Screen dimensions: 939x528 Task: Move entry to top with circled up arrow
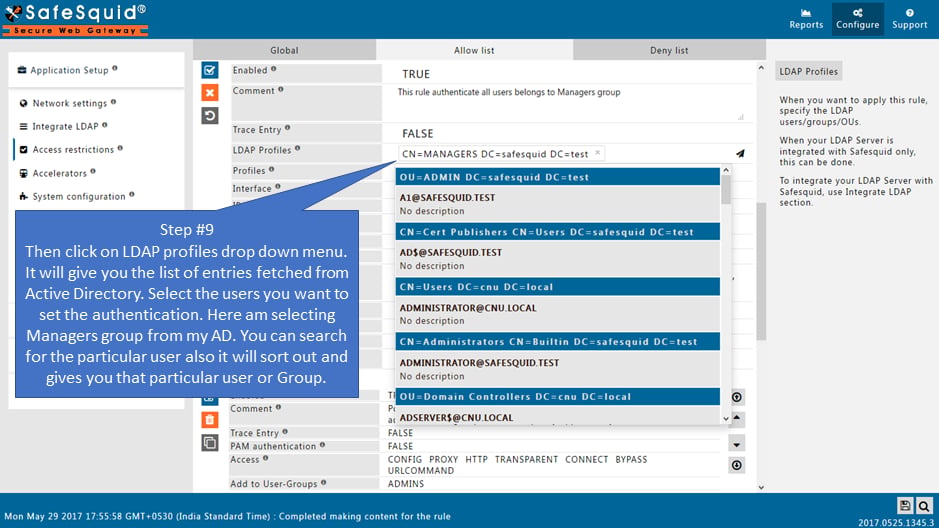click(x=737, y=397)
